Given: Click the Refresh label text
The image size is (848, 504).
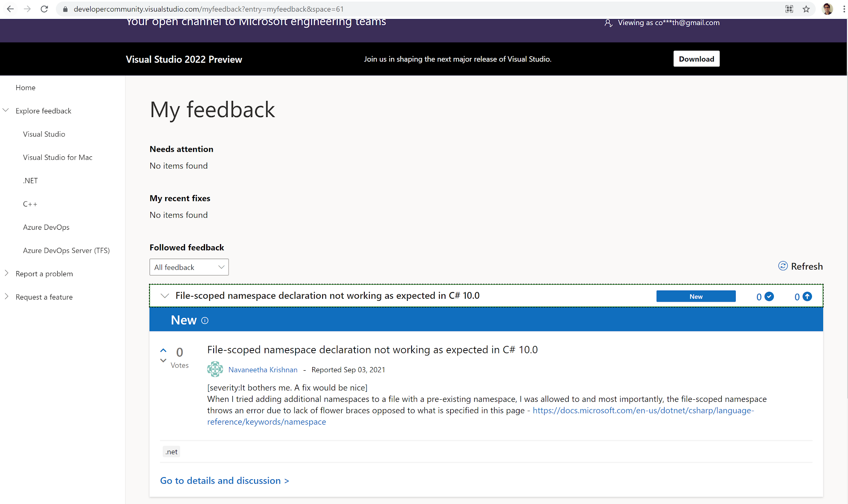Looking at the screenshot, I should pyautogui.click(x=807, y=266).
